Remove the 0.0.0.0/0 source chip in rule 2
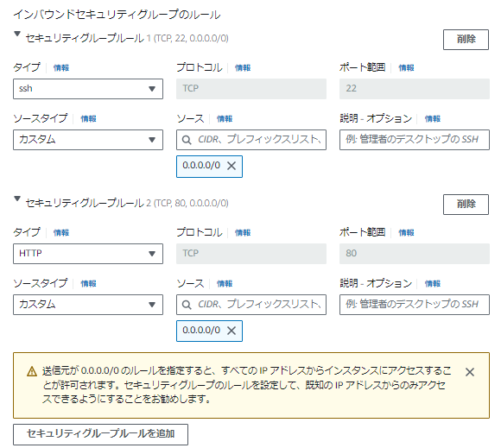501x448 pixels. [231, 331]
